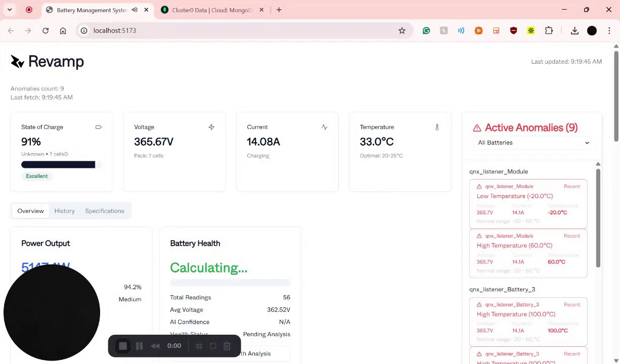
Task: Pause the screen recording
Action: point(139,346)
